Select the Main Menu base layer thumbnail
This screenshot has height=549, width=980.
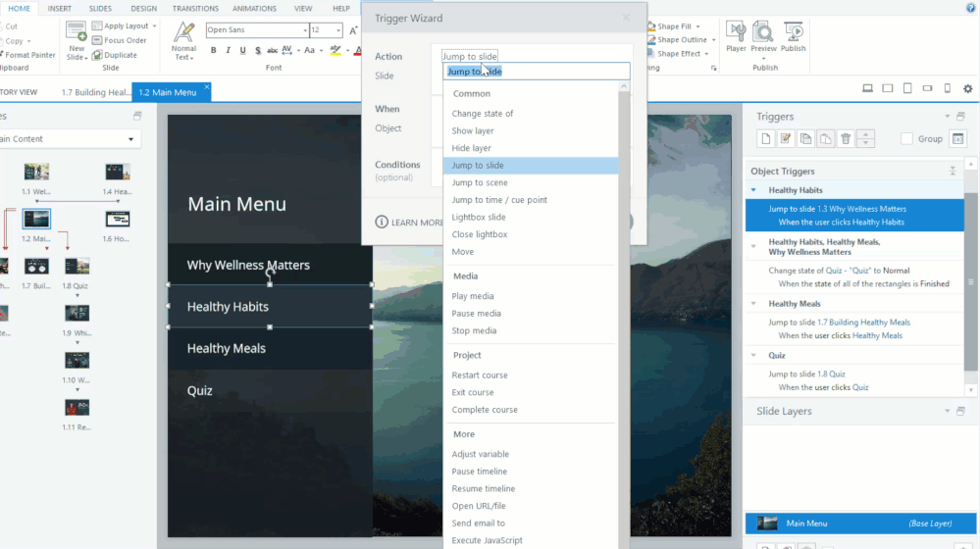click(767, 524)
